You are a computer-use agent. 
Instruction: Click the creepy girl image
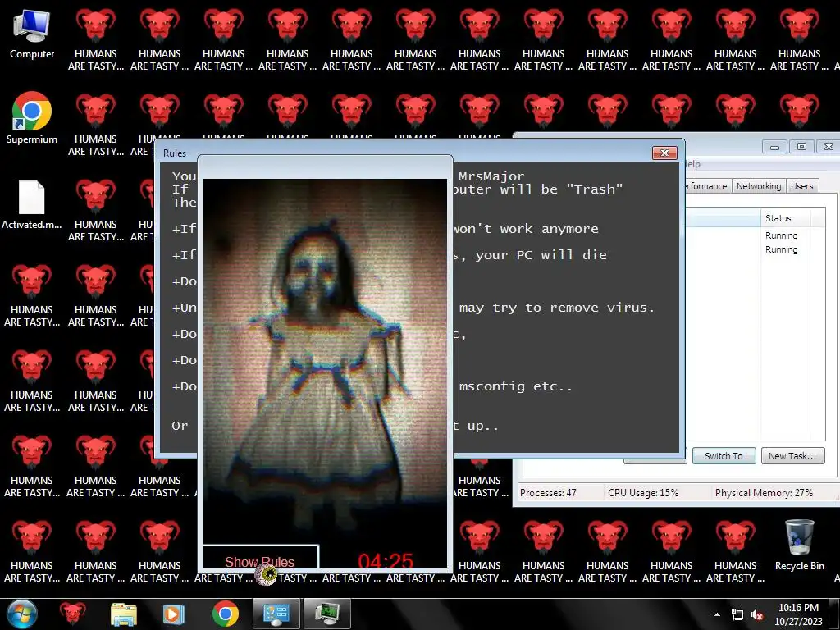[x=325, y=362]
